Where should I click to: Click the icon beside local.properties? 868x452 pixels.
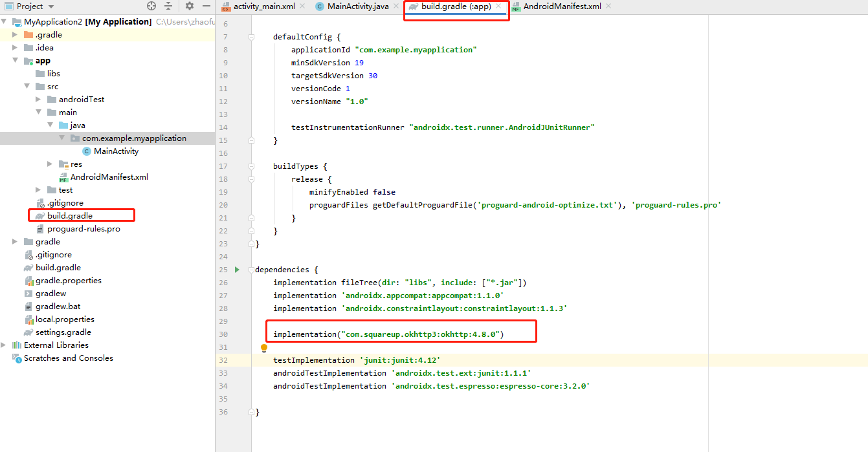(x=28, y=319)
